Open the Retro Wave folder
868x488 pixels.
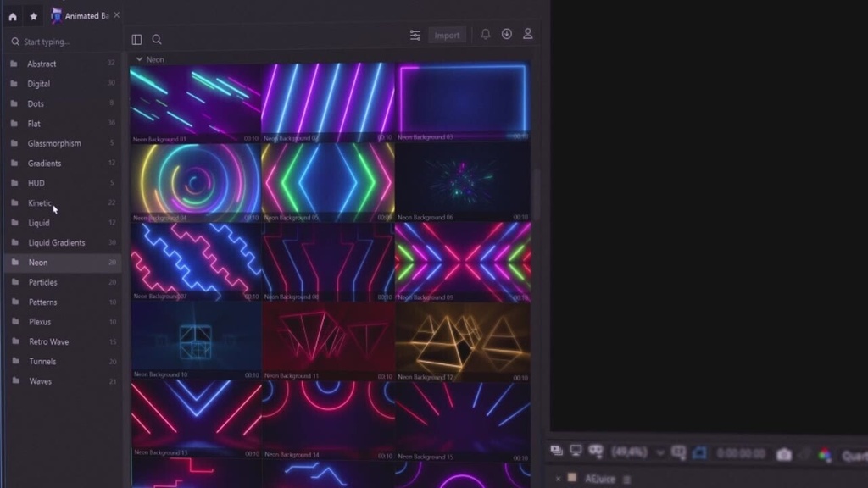coord(63,342)
